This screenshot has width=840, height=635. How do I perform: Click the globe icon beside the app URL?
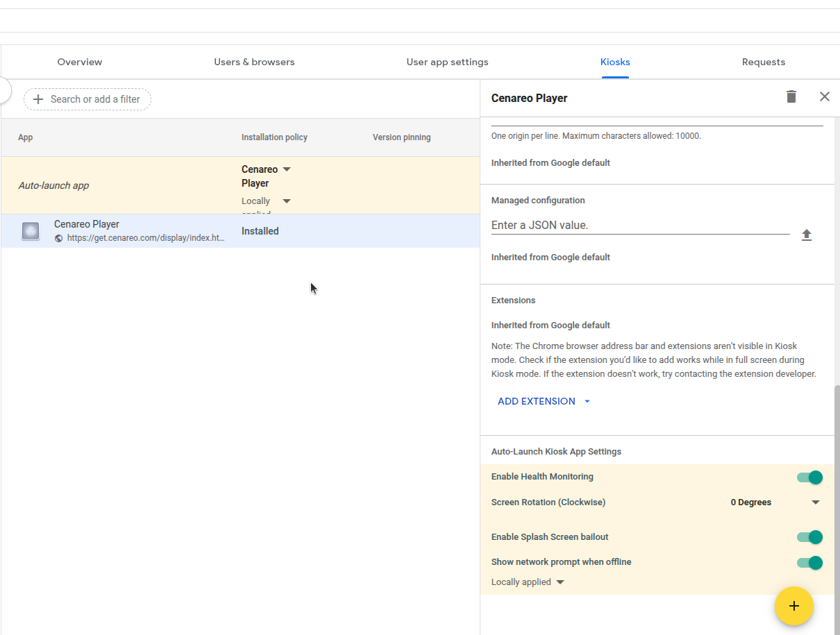[59, 238]
